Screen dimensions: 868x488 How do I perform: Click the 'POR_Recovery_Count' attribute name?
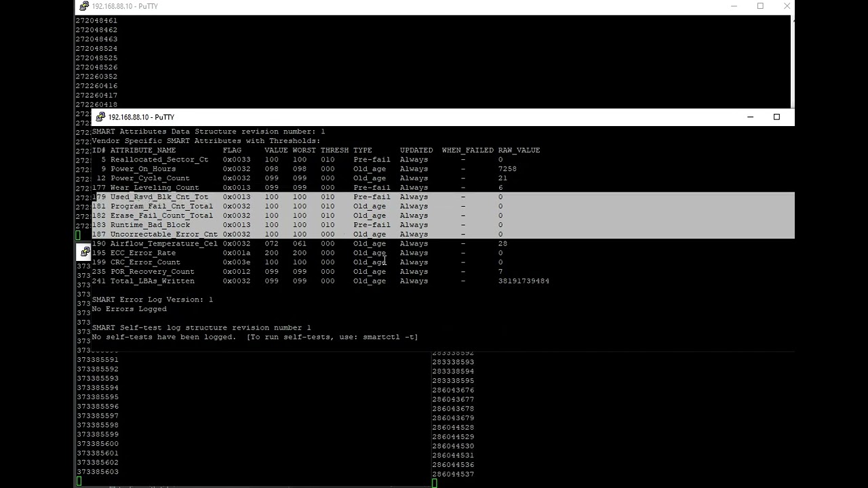point(153,272)
